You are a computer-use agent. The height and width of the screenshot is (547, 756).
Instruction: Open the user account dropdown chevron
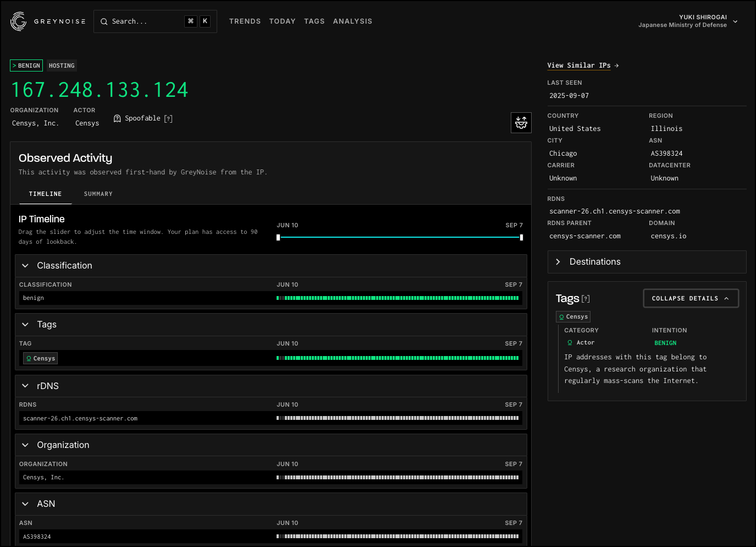(735, 21)
